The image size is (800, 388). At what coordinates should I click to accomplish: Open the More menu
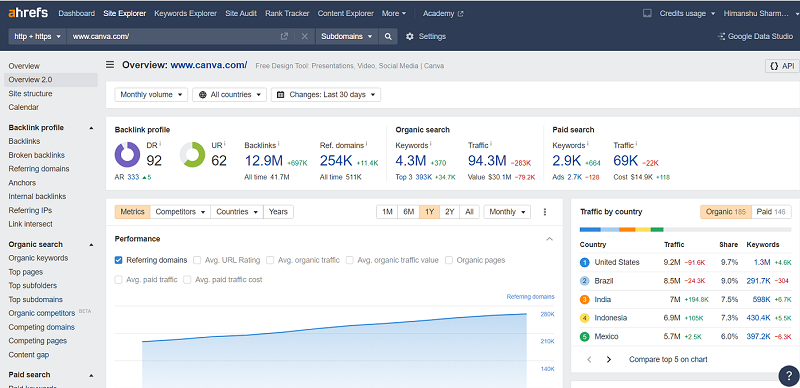pyautogui.click(x=394, y=13)
